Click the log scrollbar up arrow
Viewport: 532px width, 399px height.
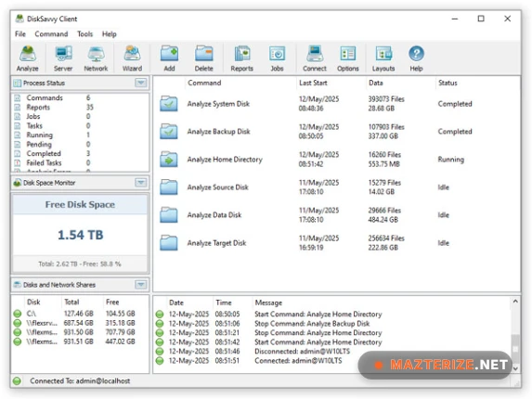pos(515,301)
